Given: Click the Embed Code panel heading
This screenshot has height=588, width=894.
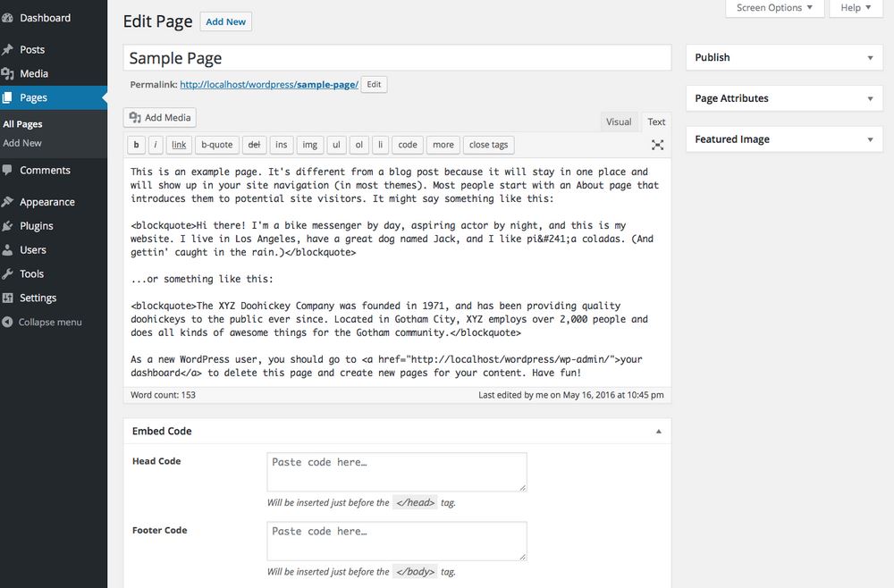Looking at the screenshot, I should (x=162, y=432).
